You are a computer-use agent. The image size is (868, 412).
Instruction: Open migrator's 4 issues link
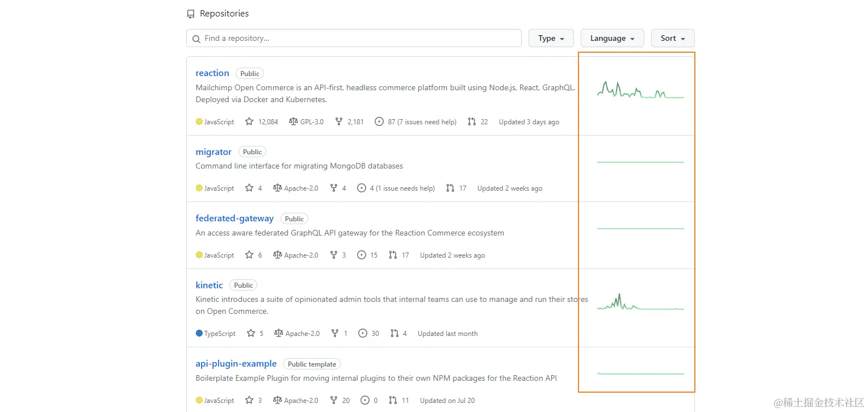coord(396,188)
